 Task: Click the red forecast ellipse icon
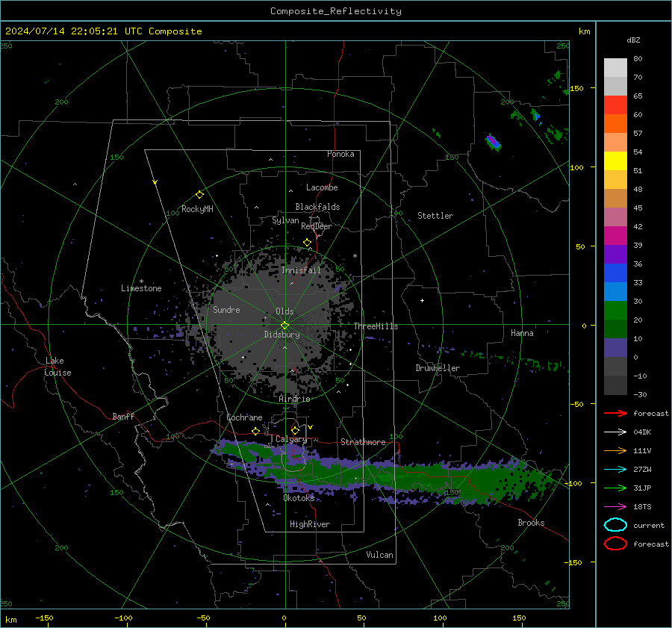pos(615,544)
